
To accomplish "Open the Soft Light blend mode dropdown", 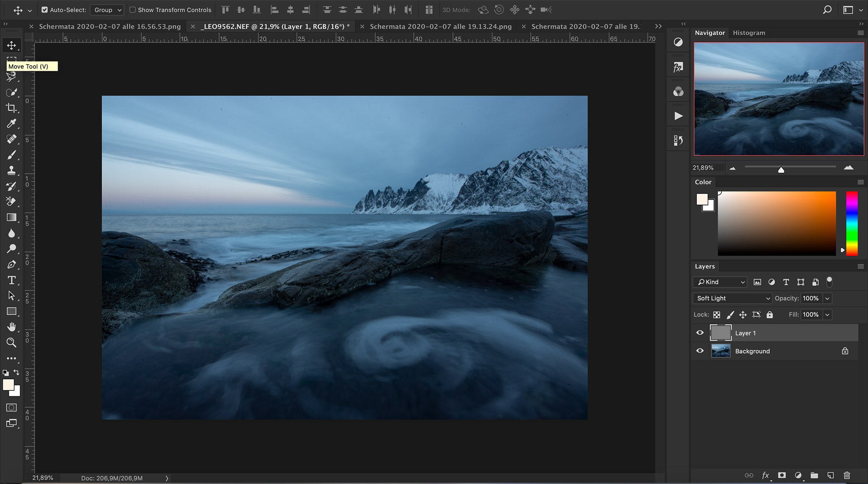I will tap(732, 298).
